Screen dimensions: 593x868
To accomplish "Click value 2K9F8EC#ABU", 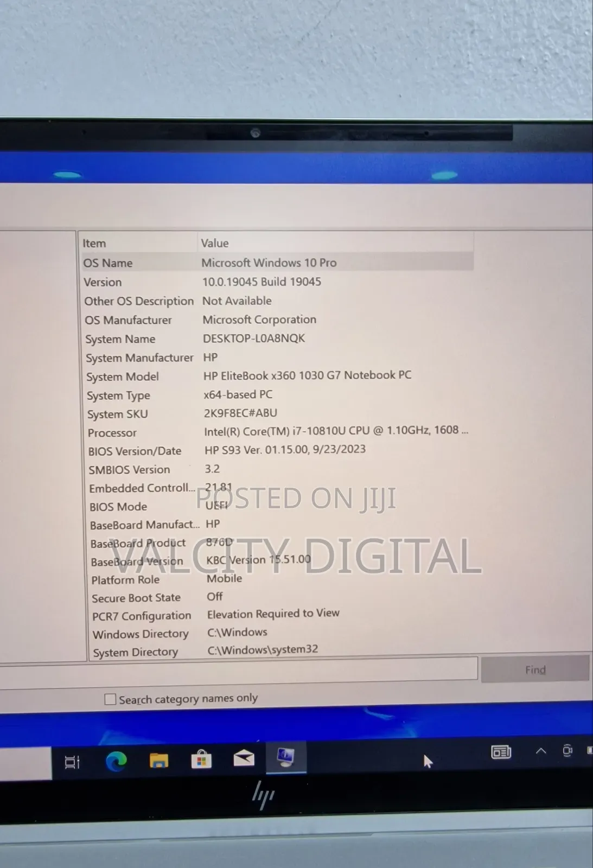I will pos(240,413).
